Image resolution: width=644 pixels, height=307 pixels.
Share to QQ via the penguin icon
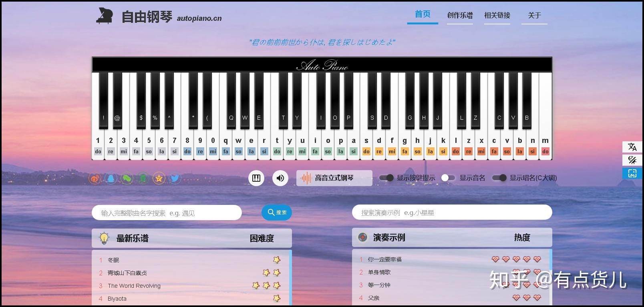[111, 178]
